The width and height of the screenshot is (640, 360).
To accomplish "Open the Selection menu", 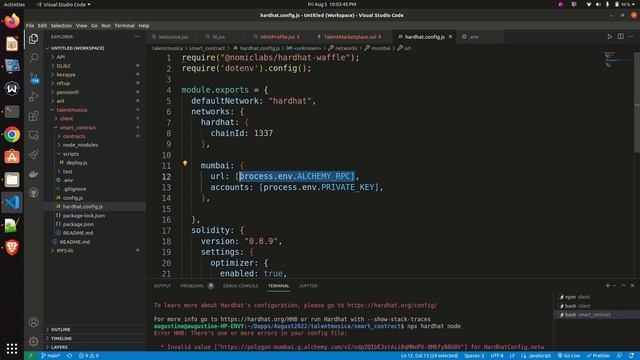I will point(61,25).
